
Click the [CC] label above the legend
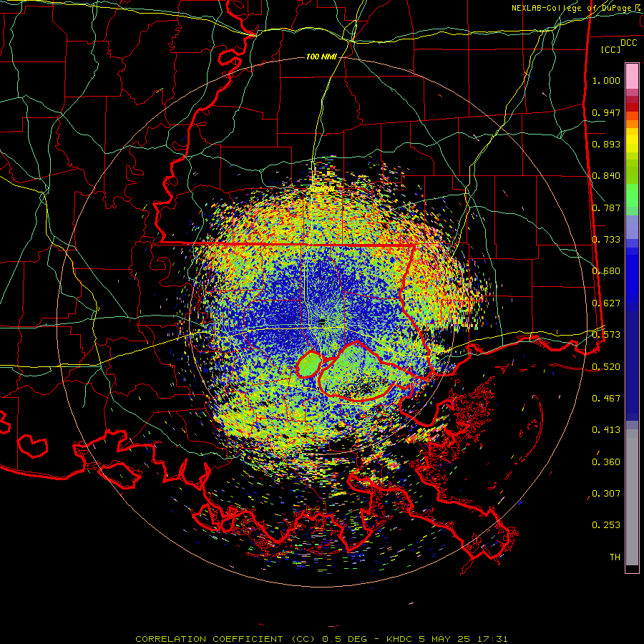click(610, 49)
